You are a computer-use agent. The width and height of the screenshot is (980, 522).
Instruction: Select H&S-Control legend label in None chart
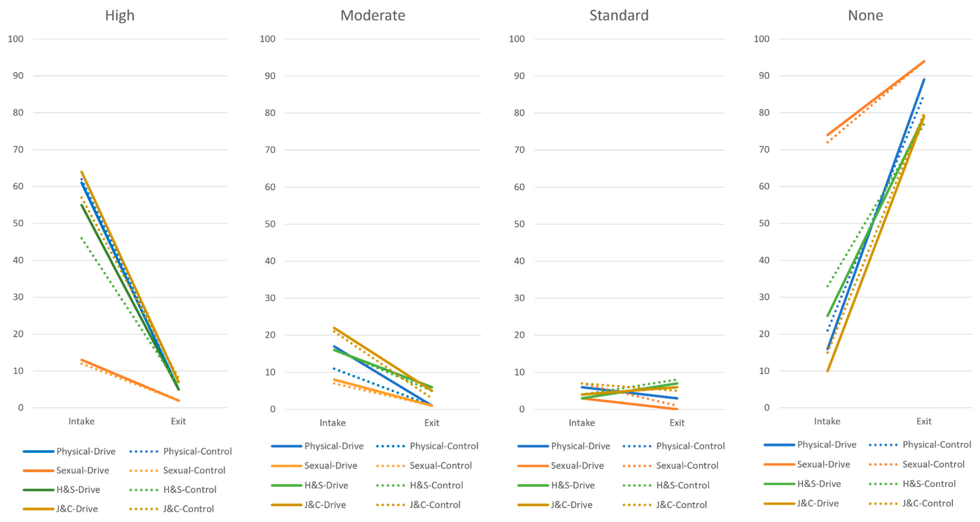click(x=929, y=484)
